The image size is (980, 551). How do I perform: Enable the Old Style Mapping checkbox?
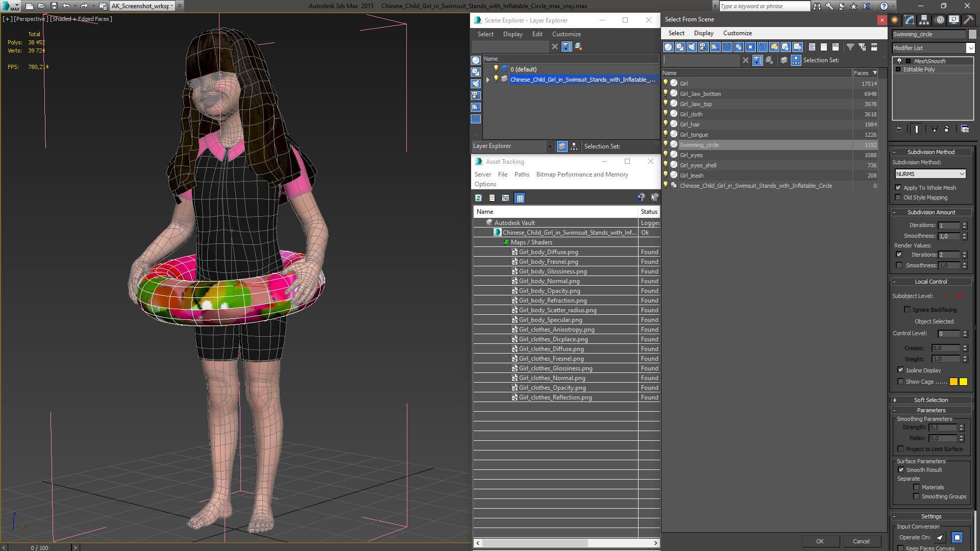(x=898, y=197)
